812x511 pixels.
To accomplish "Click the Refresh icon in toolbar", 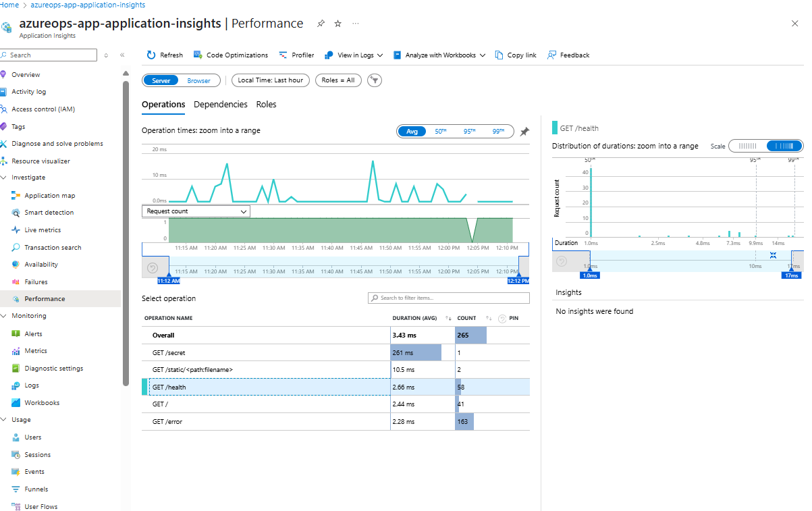I will tap(151, 55).
